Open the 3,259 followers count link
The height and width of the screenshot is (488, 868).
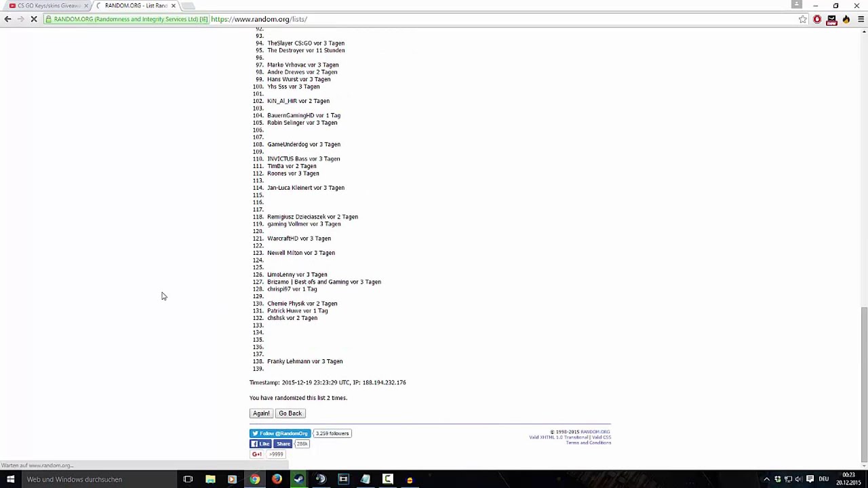pos(332,434)
